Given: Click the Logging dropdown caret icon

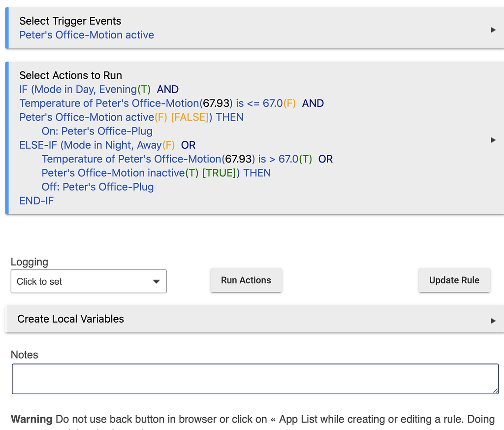Looking at the screenshot, I should (156, 282).
